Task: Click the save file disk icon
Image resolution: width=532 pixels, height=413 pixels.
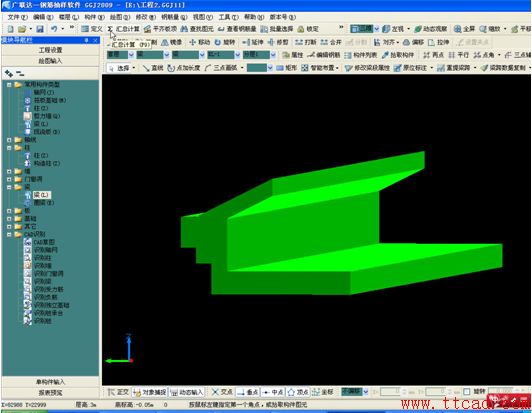Action: [x=40, y=29]
